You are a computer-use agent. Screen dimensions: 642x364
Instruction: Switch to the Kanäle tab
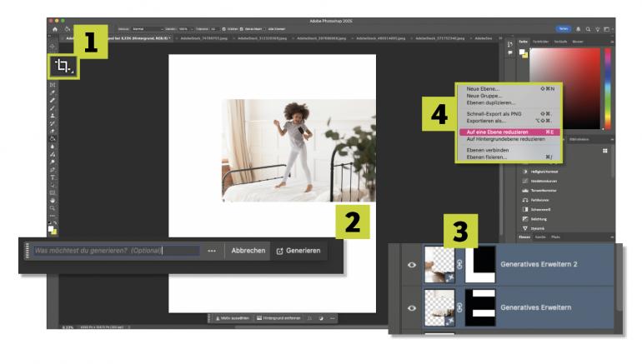[540, 237]
